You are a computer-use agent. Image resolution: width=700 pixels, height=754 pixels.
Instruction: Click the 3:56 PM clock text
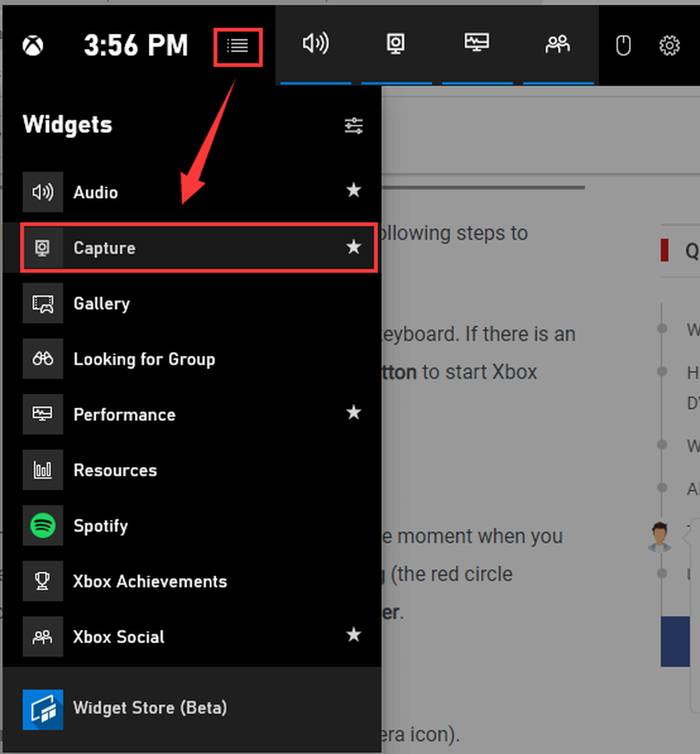(x=136, y=45)
